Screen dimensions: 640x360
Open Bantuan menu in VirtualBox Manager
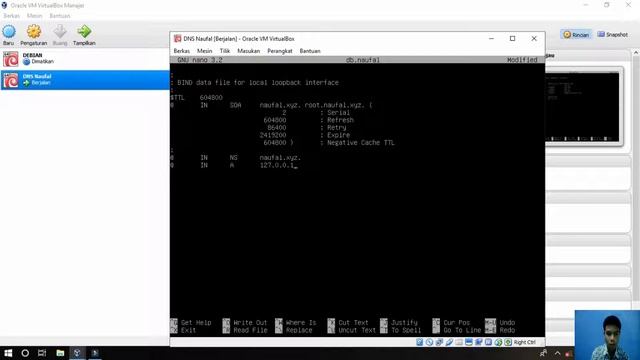[x=60, y=16]
